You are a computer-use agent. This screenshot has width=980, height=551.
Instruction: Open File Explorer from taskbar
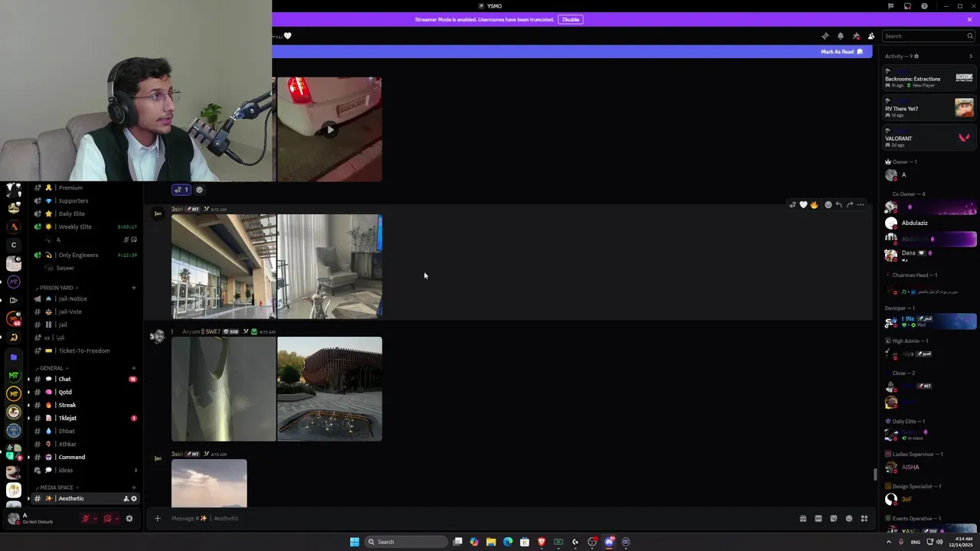491,542
